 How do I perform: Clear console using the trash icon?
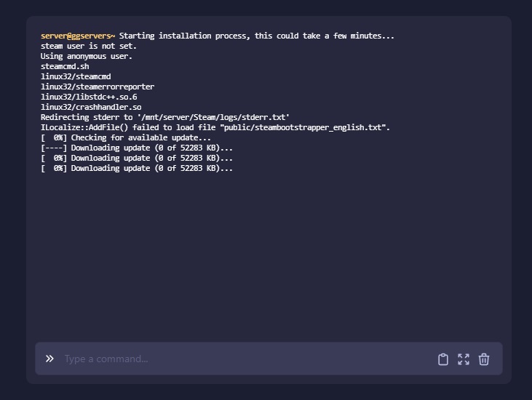pos(484,359)
